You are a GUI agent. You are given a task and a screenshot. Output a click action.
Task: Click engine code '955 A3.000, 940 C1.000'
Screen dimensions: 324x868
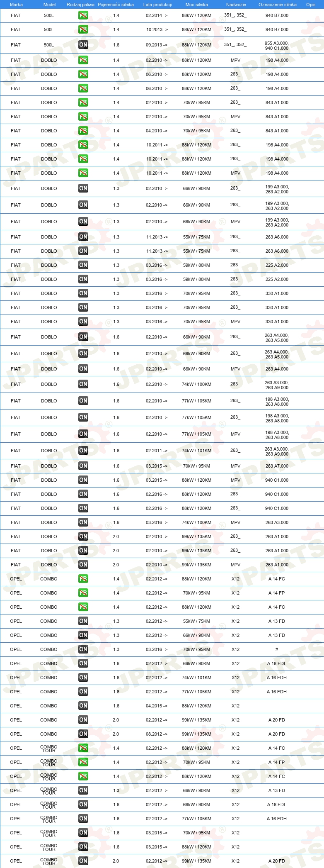pos(277,46)
